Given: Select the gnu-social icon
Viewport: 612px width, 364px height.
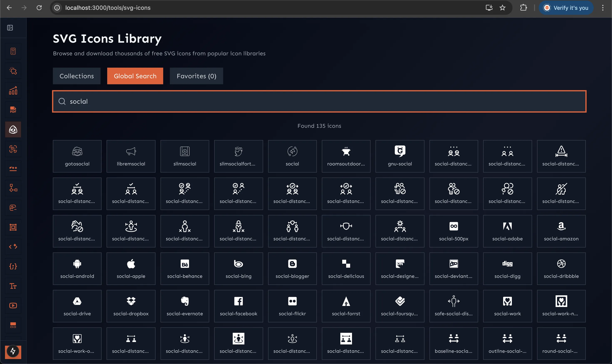Looking at the screenshot, I should [400, 156].
